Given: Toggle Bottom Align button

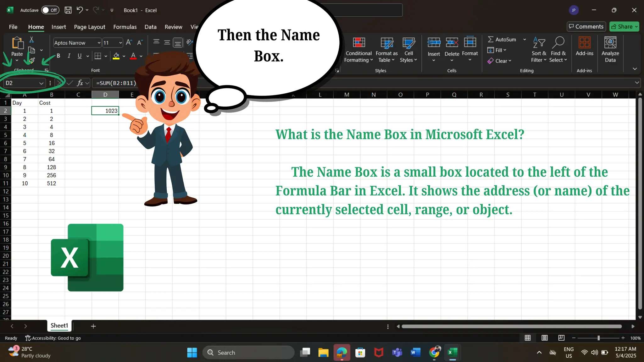Looking at the screenshot, I should (178, 42).
